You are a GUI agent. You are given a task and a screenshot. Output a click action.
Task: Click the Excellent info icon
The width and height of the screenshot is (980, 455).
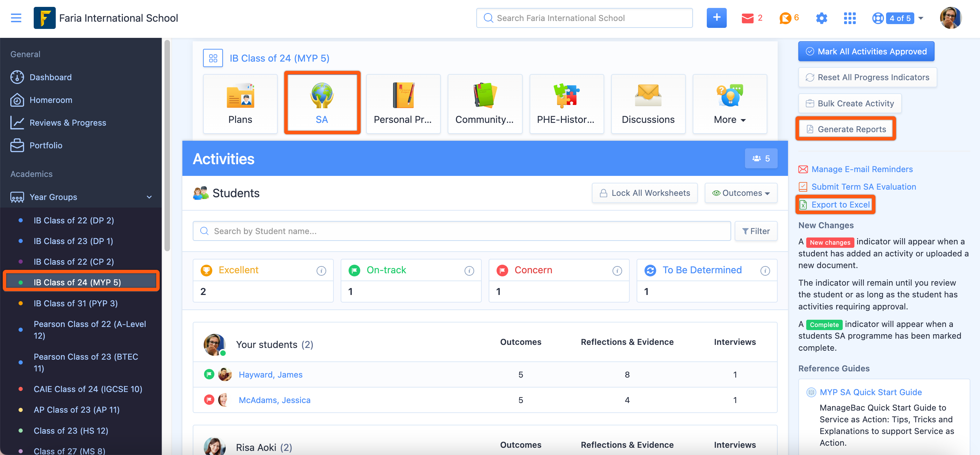tap(321, 271)
